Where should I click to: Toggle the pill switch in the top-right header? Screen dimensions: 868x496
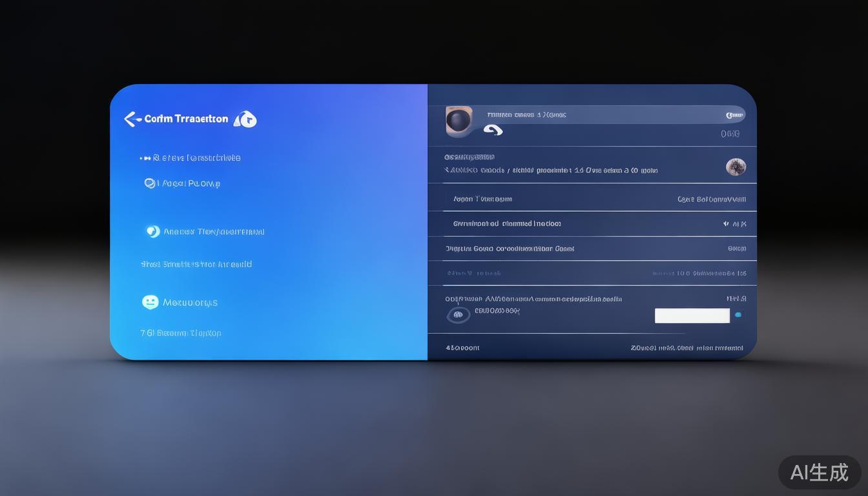coord(734,114)
